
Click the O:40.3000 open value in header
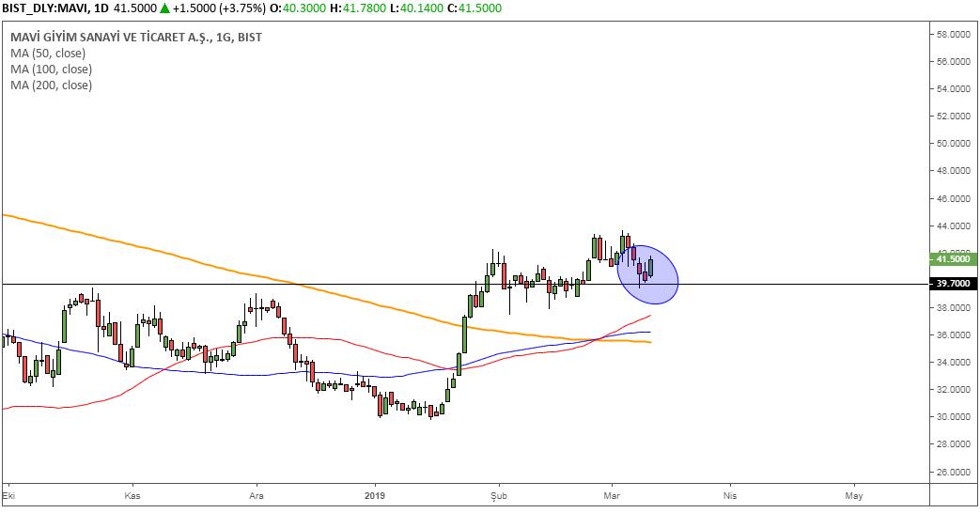pyautogui.click(x=296, y=8)
